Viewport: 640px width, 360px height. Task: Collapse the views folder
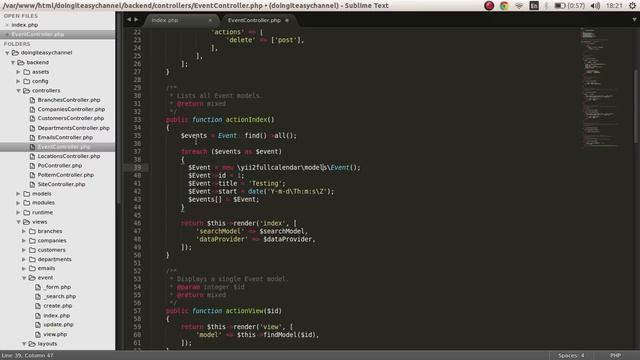[x=18, y=222]
